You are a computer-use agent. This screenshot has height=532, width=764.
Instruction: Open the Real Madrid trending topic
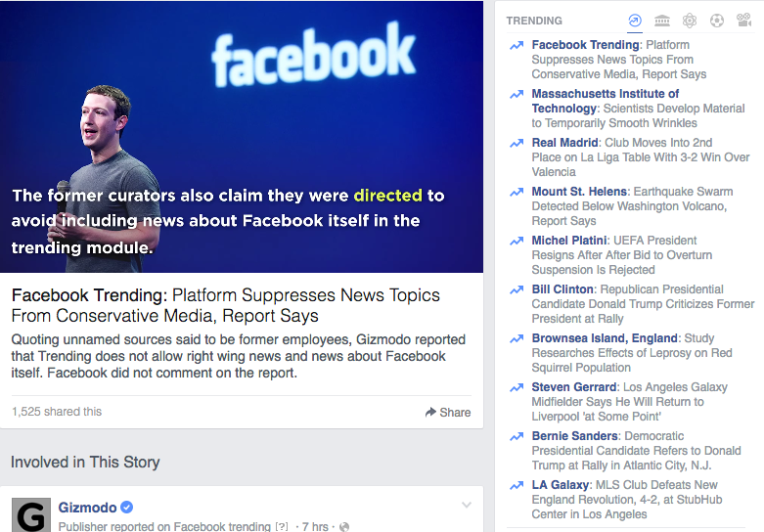click(x=564, y=143)
